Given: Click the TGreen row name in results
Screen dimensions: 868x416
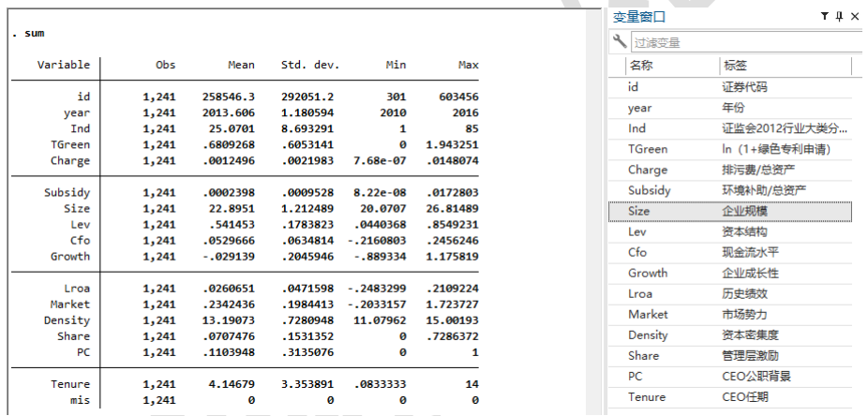Looking at the screenshot, I should click(71, 145).
